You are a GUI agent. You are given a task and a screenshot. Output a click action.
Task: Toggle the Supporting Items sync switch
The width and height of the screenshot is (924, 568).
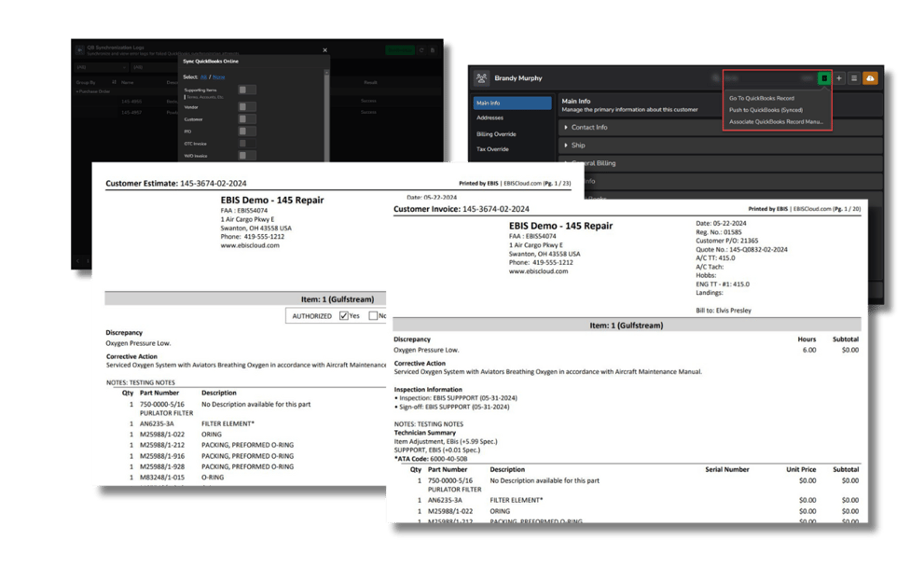(x=246, y=90)
